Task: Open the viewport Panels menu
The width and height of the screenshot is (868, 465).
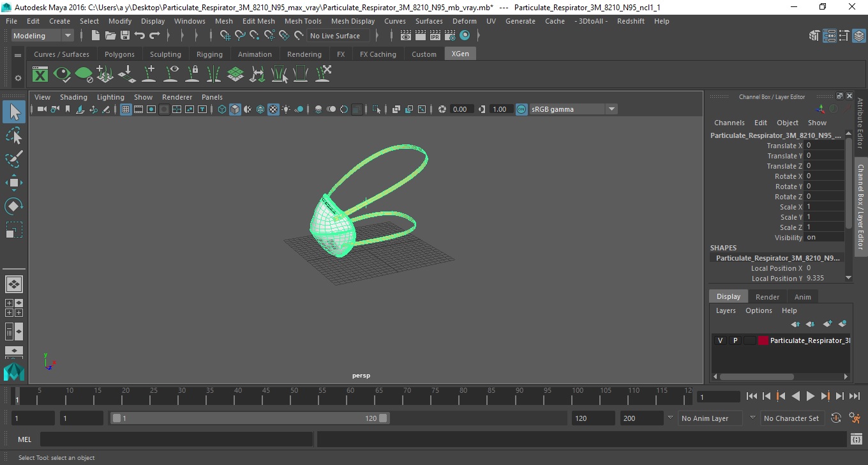Action: point(212,97)
